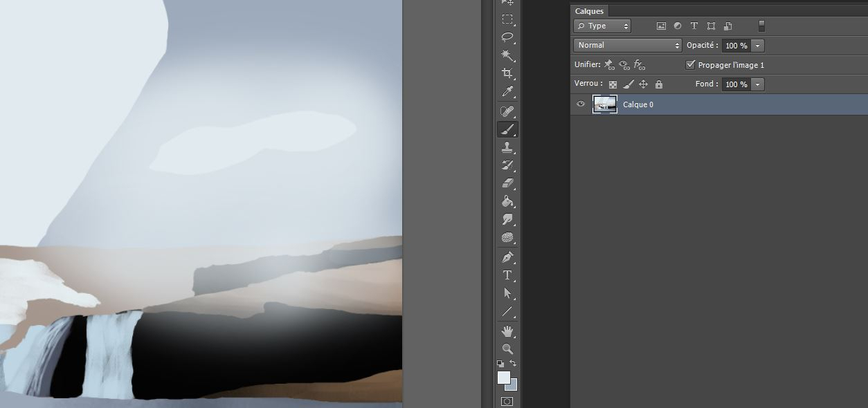Hide the Calque 0 layer

[581, 104]
